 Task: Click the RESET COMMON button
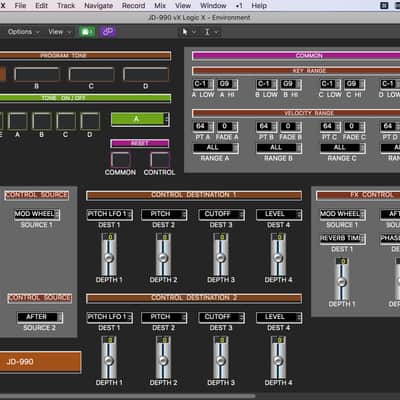[120, 160]
